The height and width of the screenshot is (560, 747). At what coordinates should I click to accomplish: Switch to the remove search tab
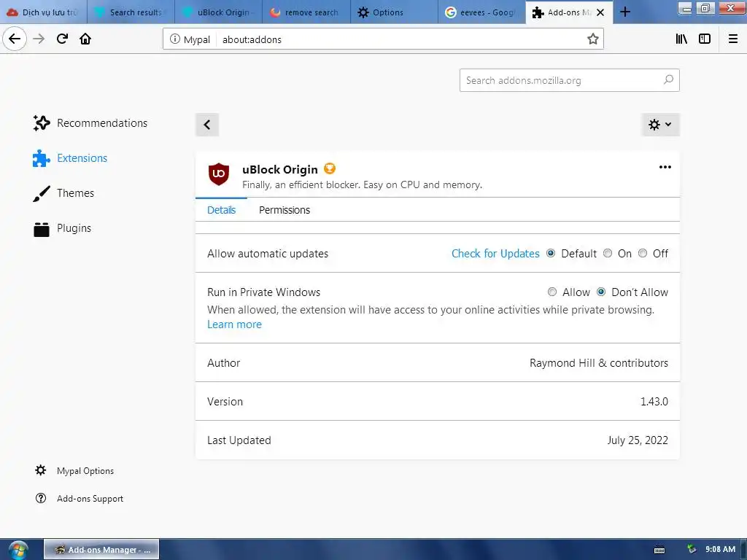point(306,12)
